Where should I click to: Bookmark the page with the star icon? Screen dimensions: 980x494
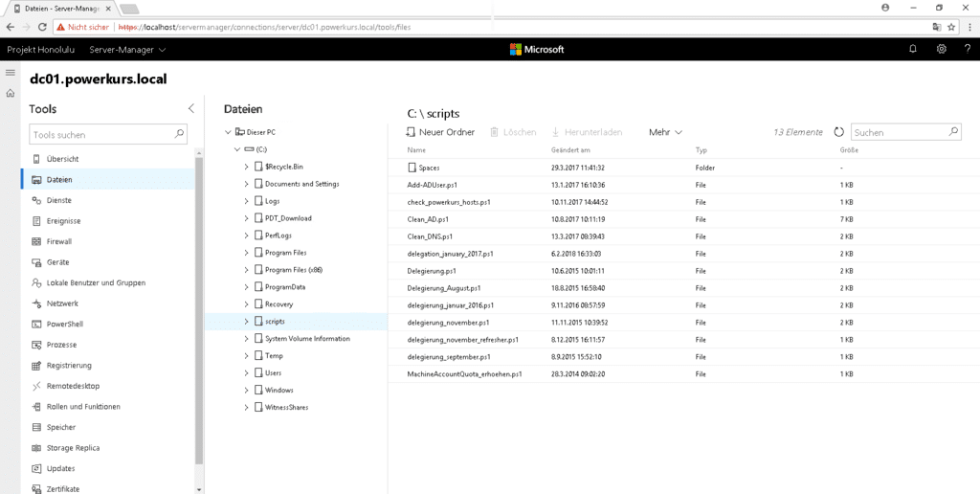pos(951,27)
